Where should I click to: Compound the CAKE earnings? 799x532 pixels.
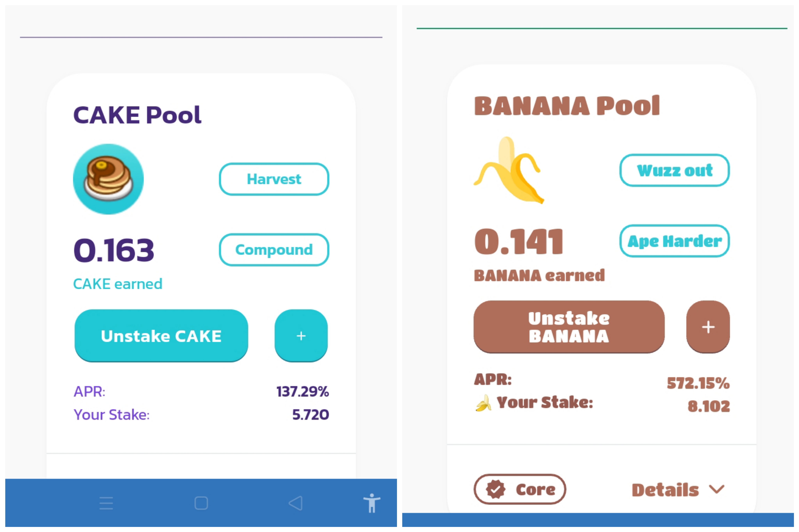point(274,250)
